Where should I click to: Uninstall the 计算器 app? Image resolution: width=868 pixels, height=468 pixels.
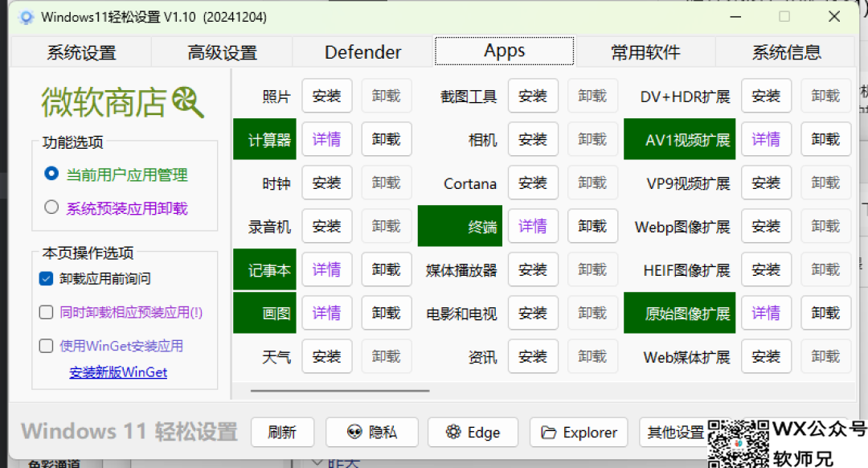(x=387, y=139)
